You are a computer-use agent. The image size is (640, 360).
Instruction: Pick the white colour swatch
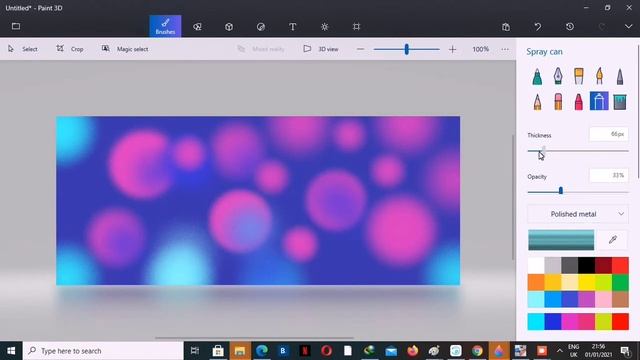(x=536, y=266)
